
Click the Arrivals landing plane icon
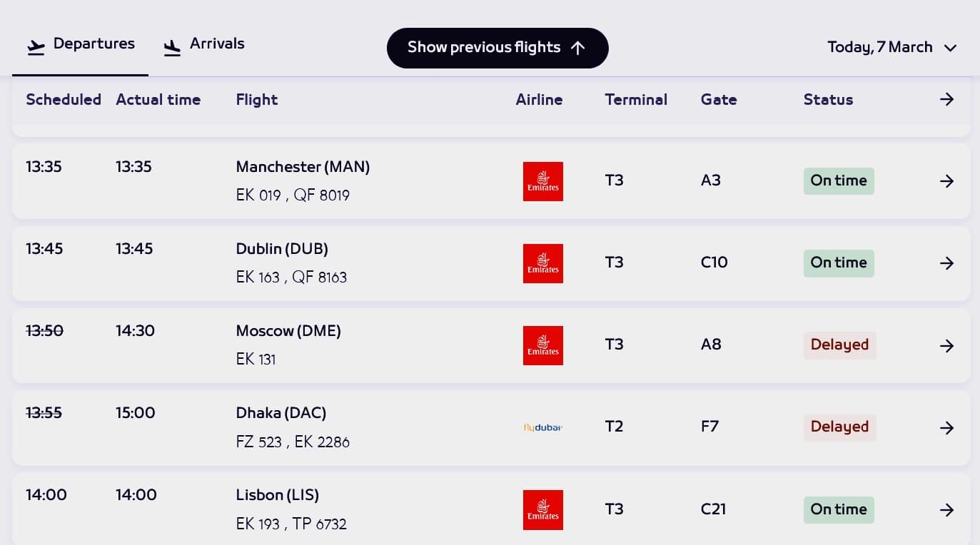[171, 46]
